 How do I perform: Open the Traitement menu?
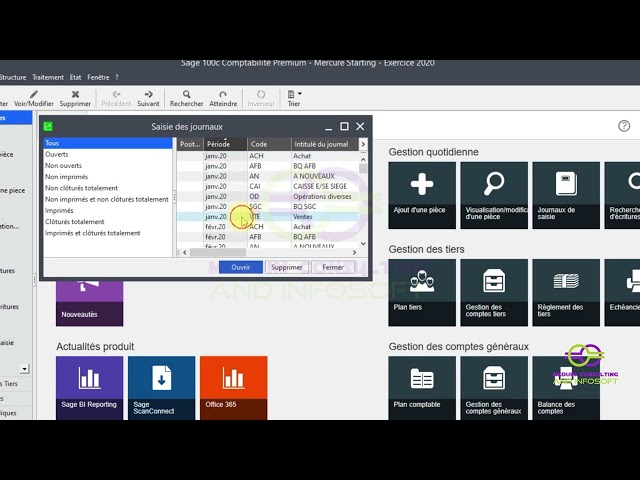48,77
